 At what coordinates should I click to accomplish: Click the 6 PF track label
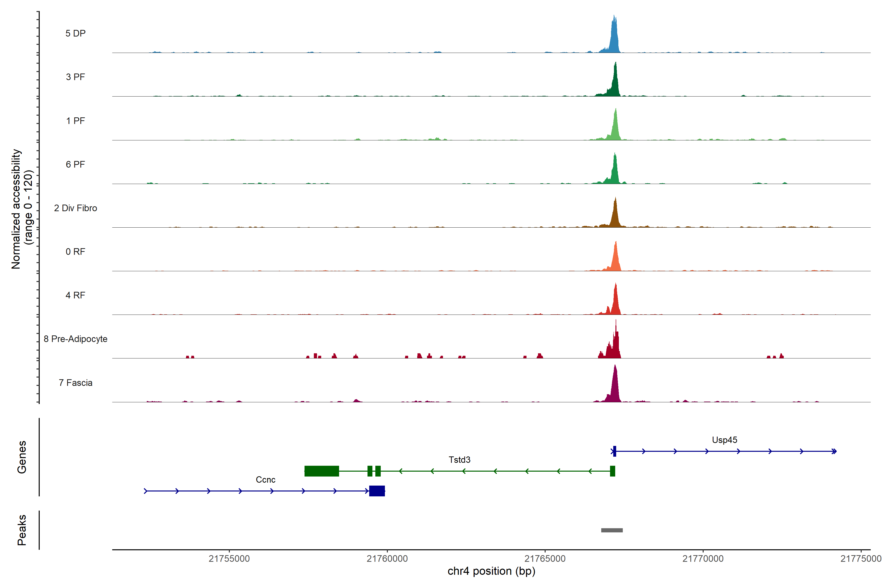[x=75, y=164]
